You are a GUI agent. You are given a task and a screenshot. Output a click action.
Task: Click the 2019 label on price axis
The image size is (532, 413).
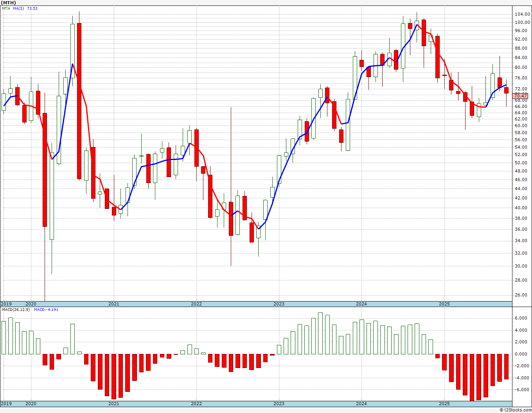[6, 304]
